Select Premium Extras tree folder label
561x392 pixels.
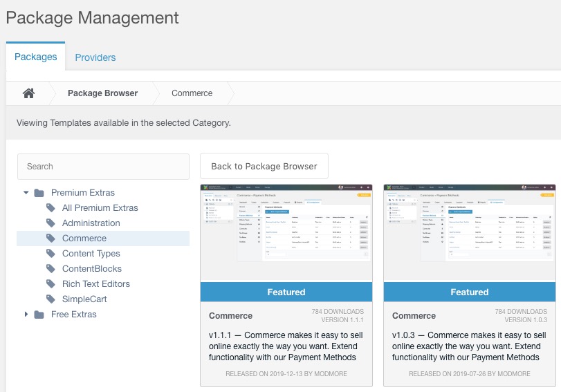82,193
